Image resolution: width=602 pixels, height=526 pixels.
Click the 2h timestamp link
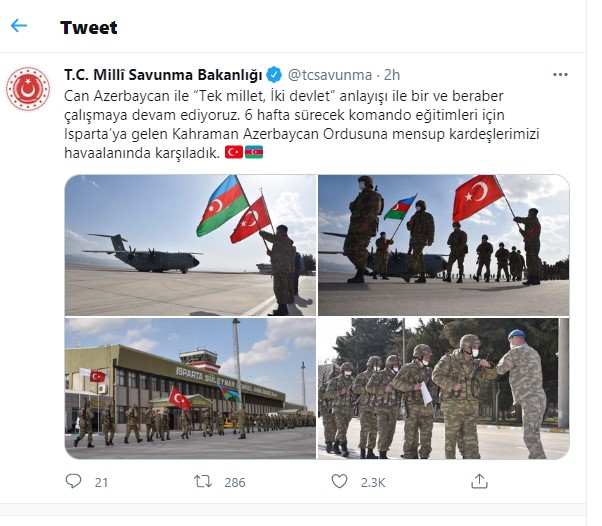(392, 75)
